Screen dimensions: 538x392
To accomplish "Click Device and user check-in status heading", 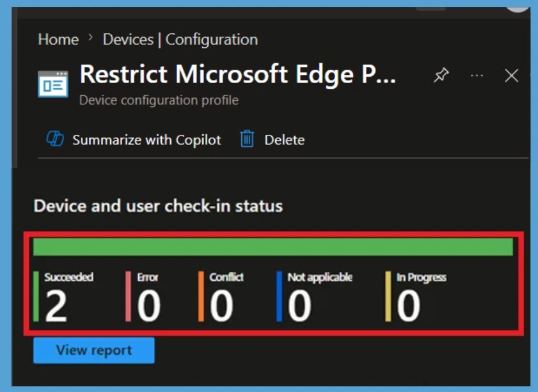I will point(158,206).
